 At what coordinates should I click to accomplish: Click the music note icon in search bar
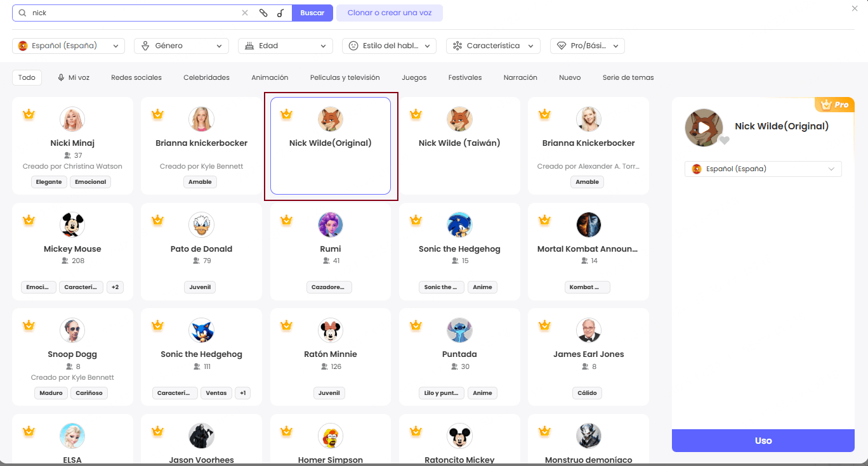[280, 13]
